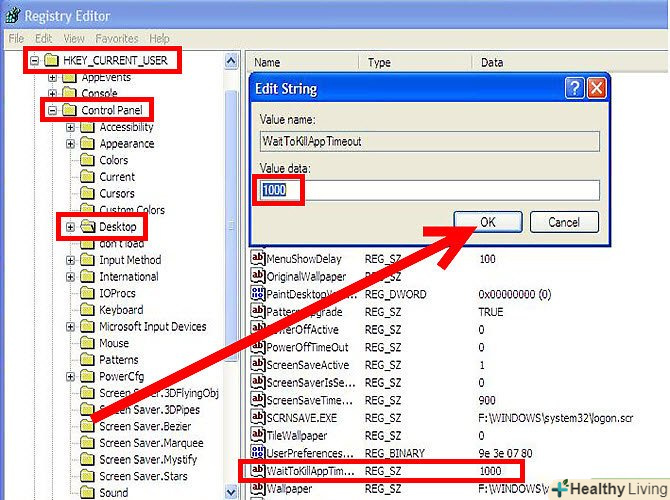Select the HKEY_CURRENT_USER folder icon

click(51, 60)
